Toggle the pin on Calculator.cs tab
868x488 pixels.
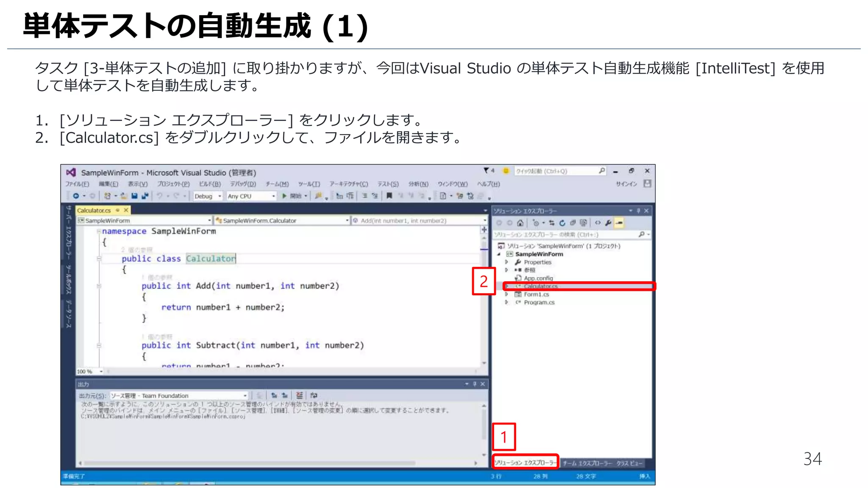pos(118,210)
